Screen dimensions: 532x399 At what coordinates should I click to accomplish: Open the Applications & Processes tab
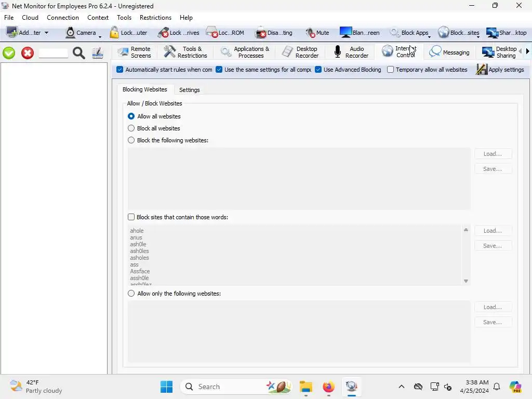click(x=245, y=52)
